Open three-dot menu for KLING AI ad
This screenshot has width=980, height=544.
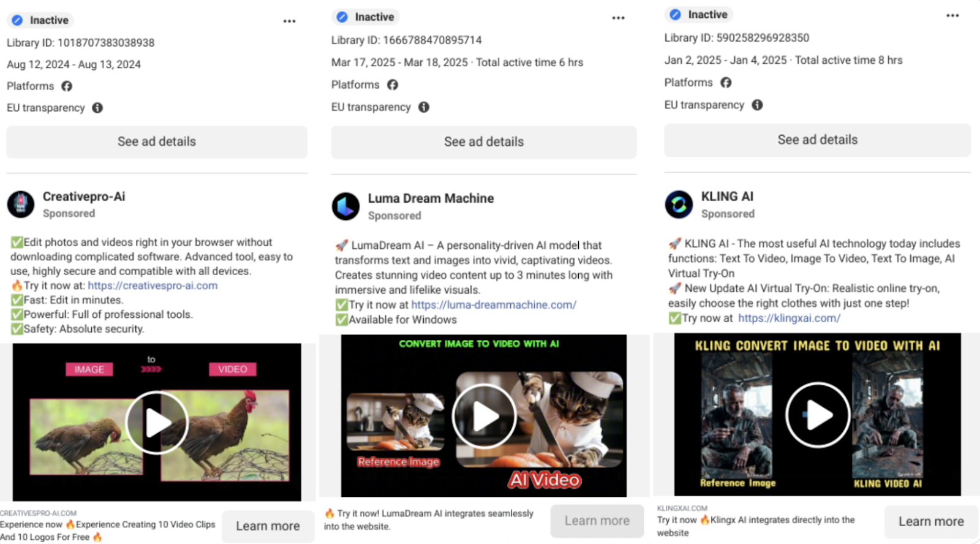tap(952, 16)
